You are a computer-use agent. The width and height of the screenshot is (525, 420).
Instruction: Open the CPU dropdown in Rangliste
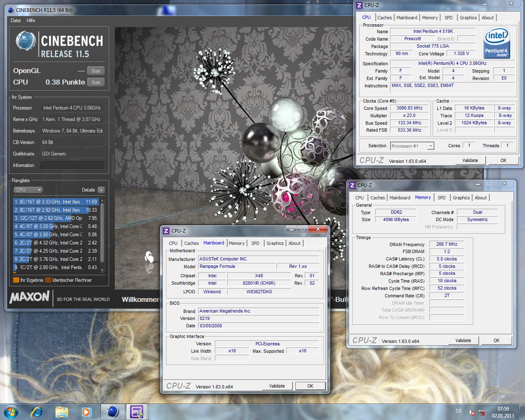click(x=28, y=190)
